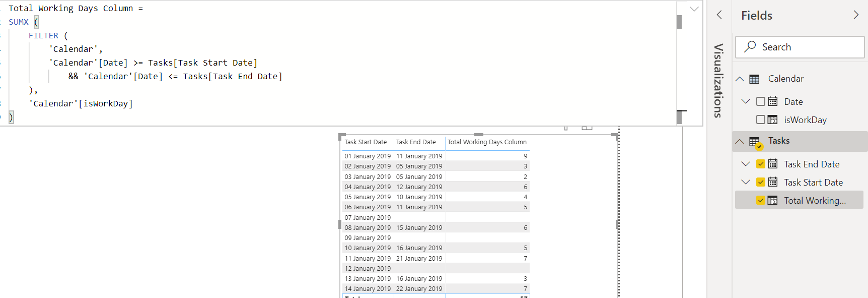Screen dimensions: 868x298
Task: Uncheck the Total Working column checkbox
Action: click(761, 200)
